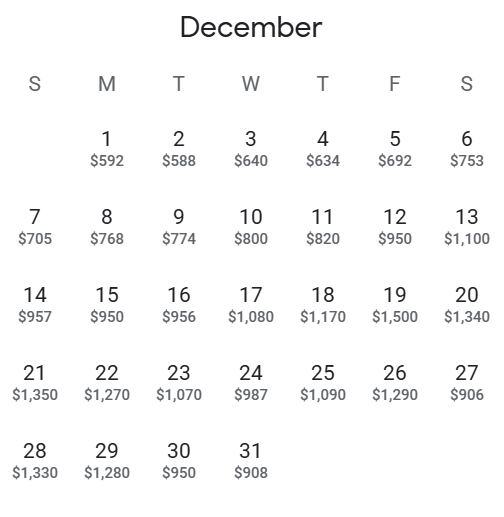Viewport: 504px width, 517px height.
Task: Pick December 14 with $957 fare
Action: [x=35, y=305]
